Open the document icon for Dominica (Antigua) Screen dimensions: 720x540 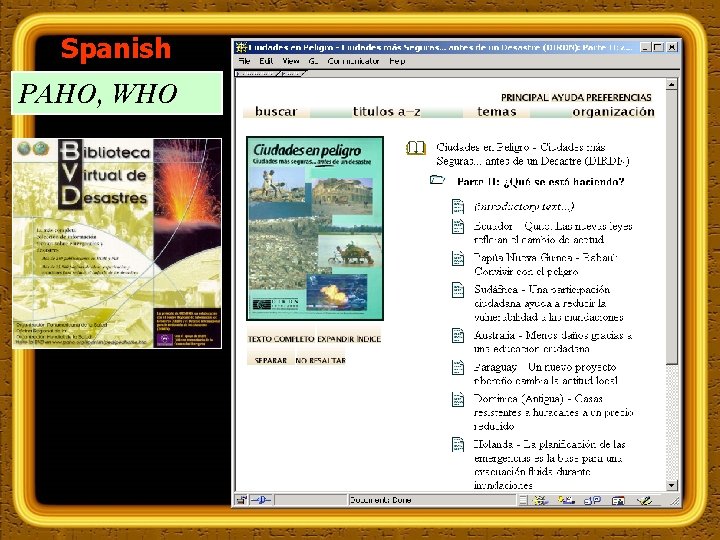pos(458,399)
